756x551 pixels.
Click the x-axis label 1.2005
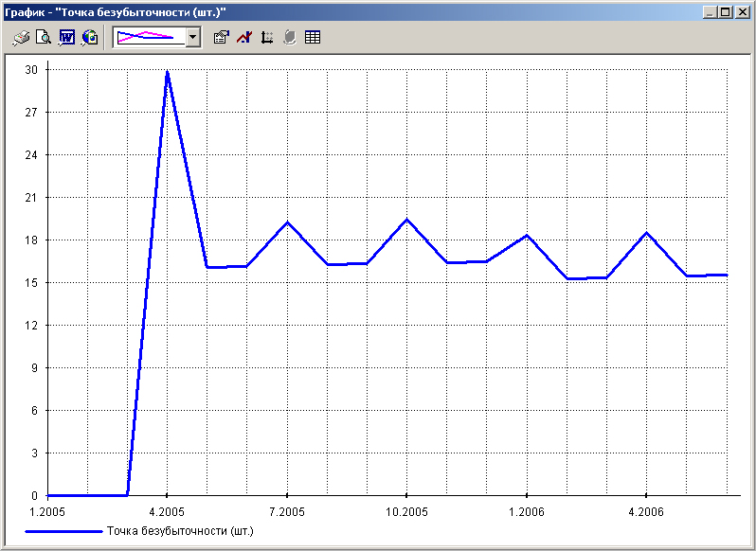click(x=47, y=511)
